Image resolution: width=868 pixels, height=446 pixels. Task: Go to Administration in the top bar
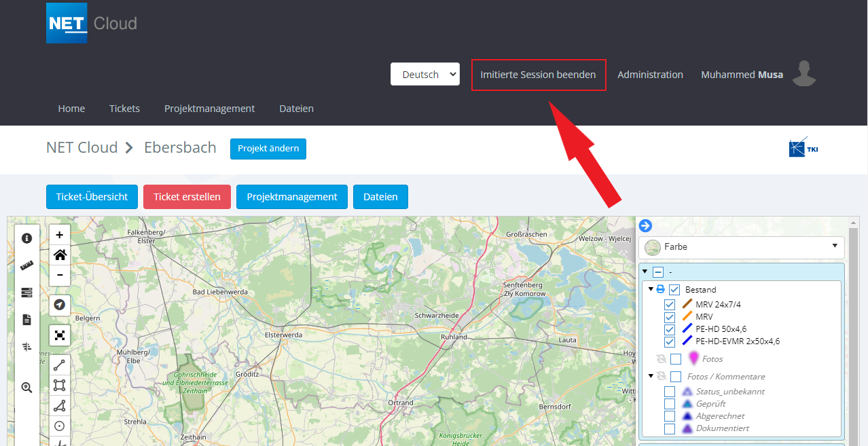(650, 75)
